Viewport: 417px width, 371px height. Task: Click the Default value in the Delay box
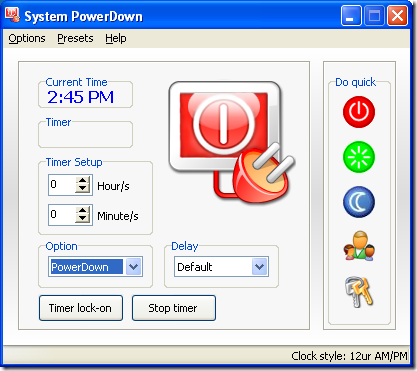(x=195, y=267)
